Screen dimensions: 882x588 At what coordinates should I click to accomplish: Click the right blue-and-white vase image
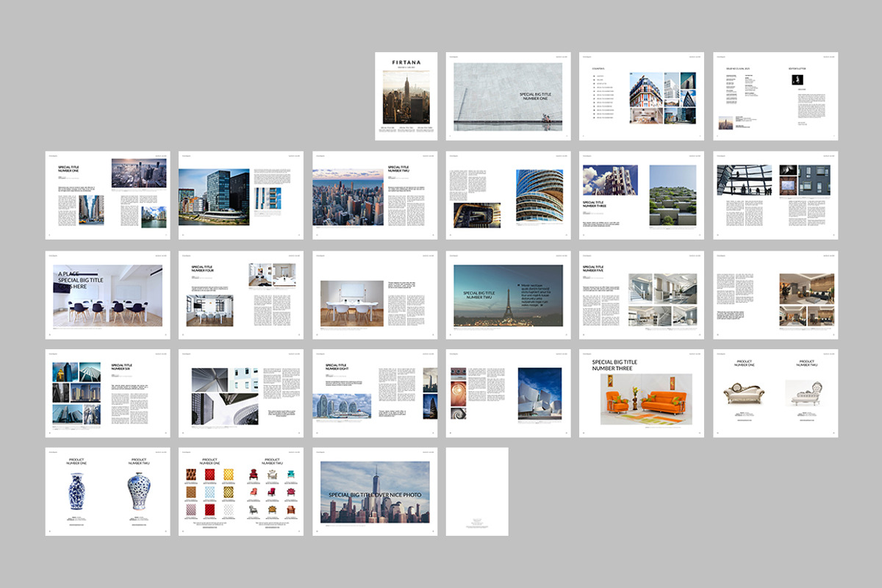pyautogui.click(x=138, y=492)
